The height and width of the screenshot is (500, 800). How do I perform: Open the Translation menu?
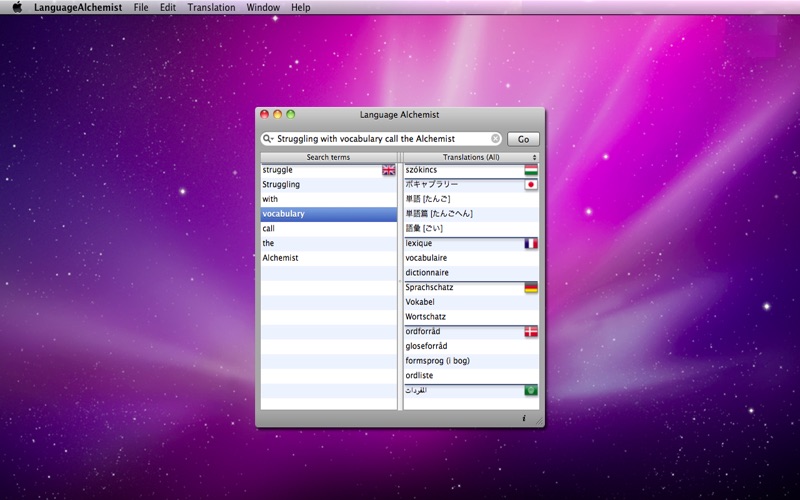tap(211, 7)
